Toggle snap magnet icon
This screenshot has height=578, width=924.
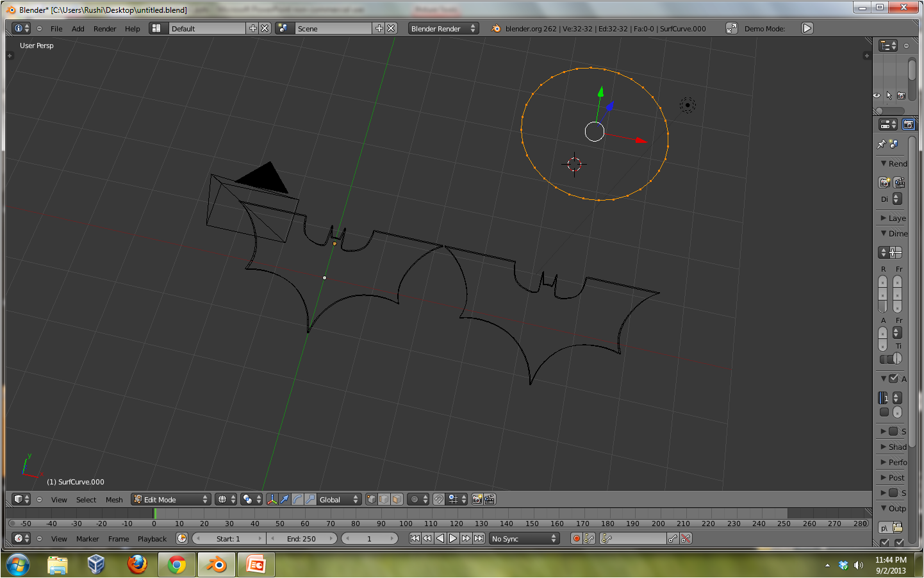click(439, 499)
